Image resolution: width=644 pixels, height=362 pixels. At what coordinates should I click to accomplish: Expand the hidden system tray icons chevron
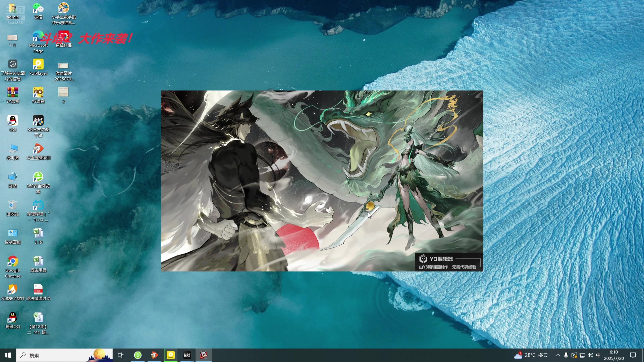[x=558, y=355]
